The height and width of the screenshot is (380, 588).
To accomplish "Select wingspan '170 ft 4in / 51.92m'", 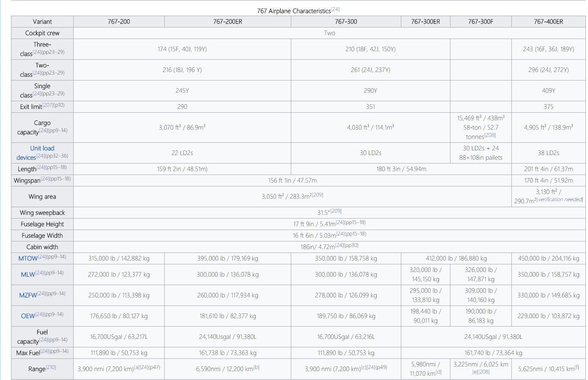I will click(549, 180).
